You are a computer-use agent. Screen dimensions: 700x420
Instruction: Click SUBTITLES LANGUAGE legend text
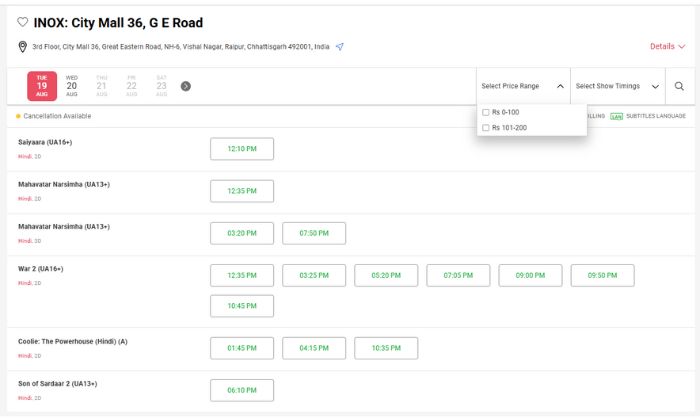[x=656, y=116]
